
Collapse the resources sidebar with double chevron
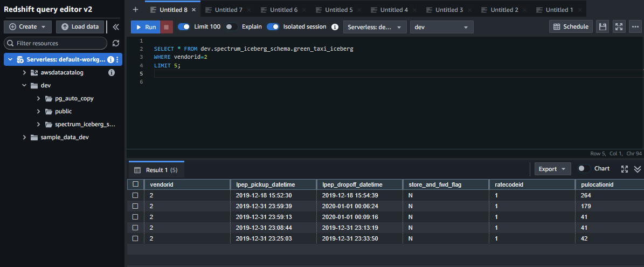tap(116, 27)
